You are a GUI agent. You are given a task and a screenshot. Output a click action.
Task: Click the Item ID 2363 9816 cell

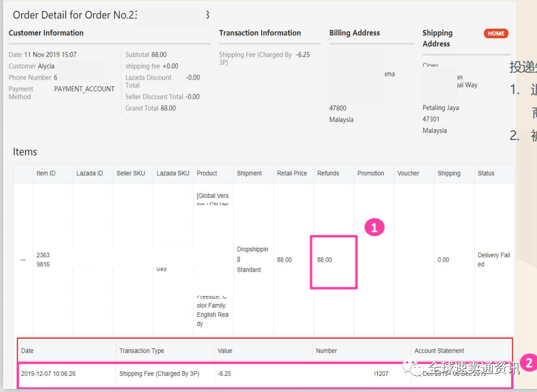pos(43,260)
